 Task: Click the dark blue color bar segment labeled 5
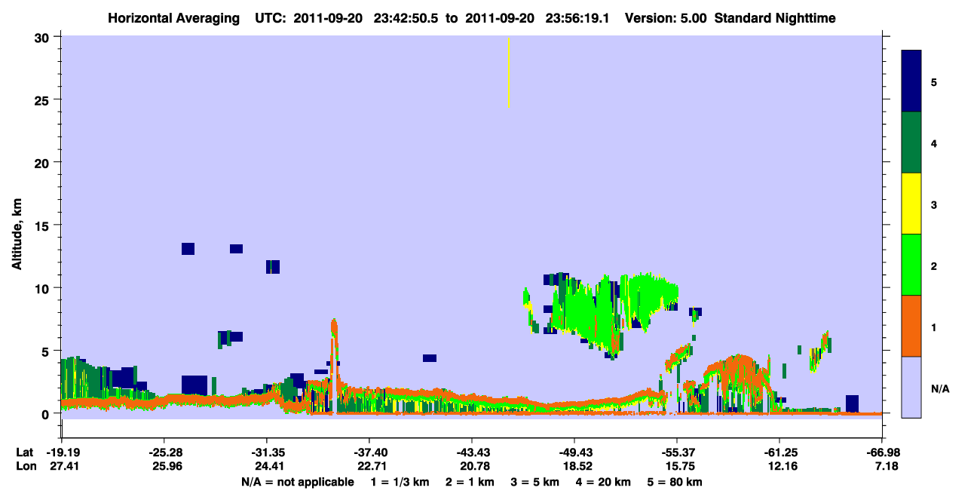point(911,81)
